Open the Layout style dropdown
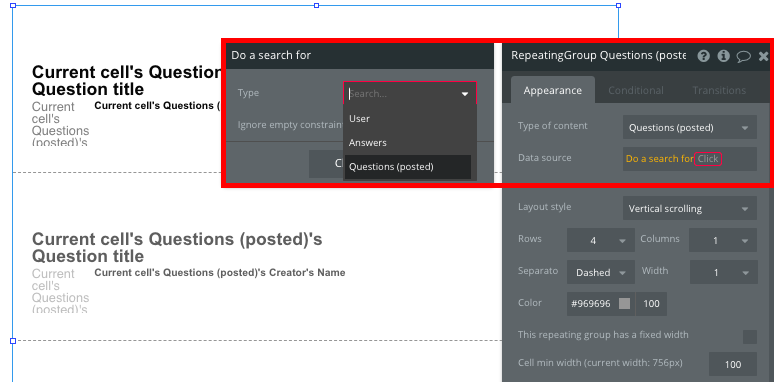774x382 pixels. click(x=690, y=208)
